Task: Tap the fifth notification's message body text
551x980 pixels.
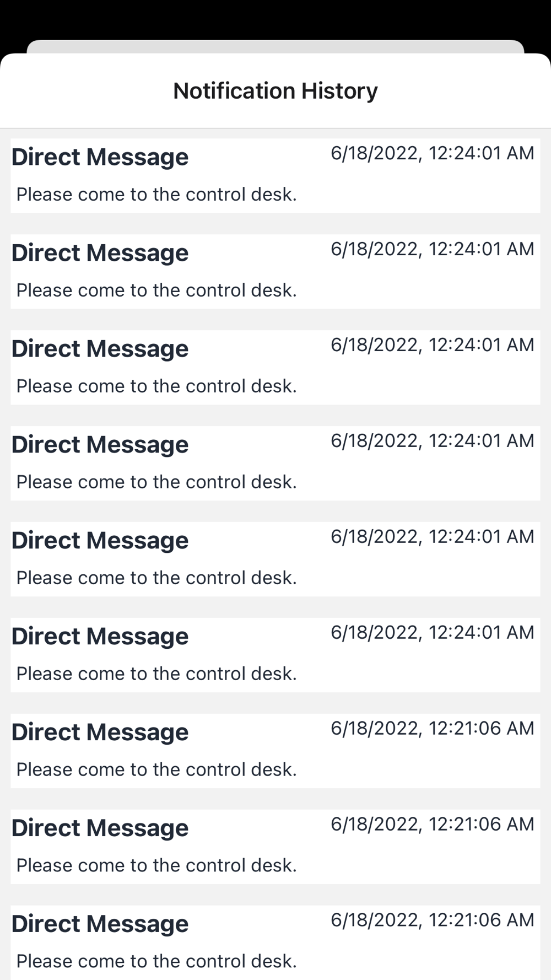Action: pos(156,578)
